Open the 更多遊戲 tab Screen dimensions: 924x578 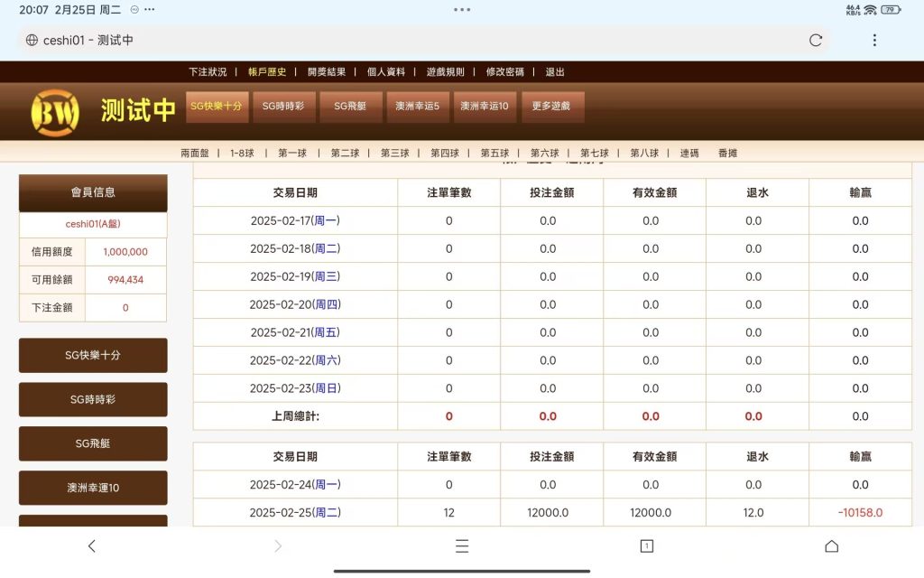[551, 107]
